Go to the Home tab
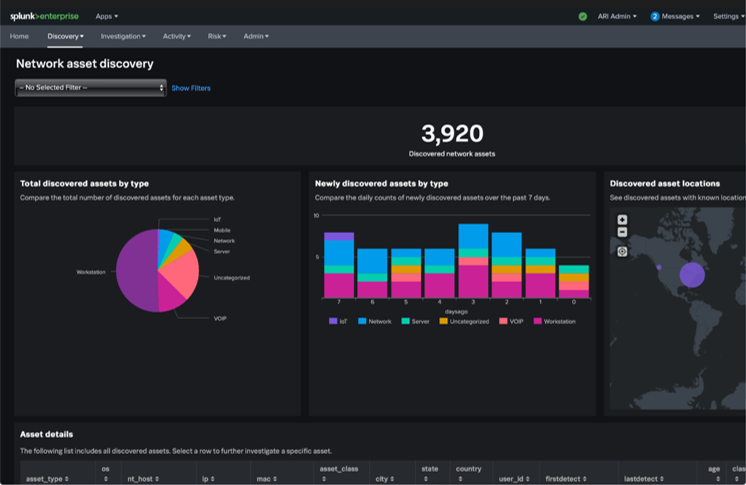 tap(19, 36)
